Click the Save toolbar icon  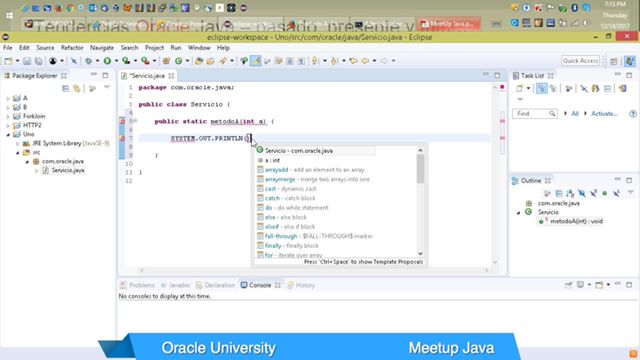coord(27,61)
